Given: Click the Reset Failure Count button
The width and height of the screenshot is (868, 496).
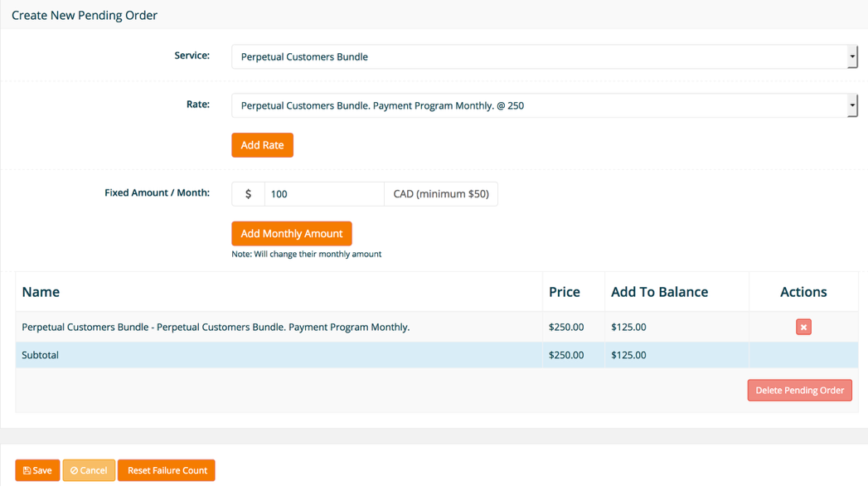Looking at the screenshot, I should pyautogui.click(x=167, y=470).
